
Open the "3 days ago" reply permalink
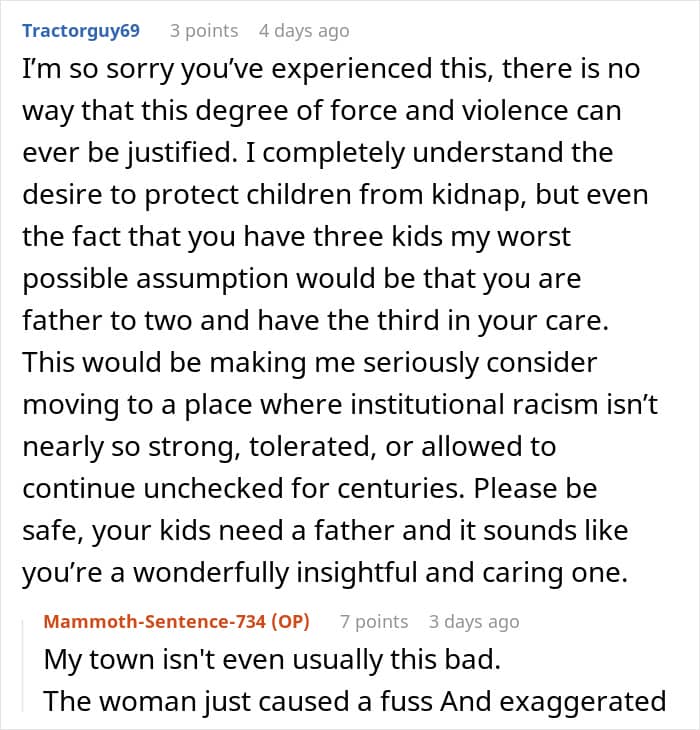pos(474,622)
